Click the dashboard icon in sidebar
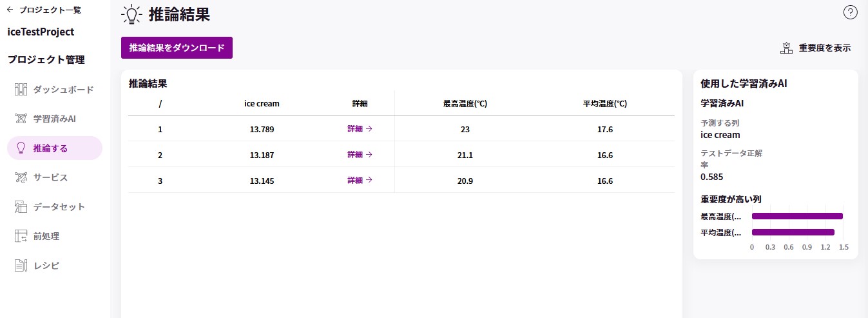The height and width of the screenshot is (318, 868). click(x=21, y=89)
